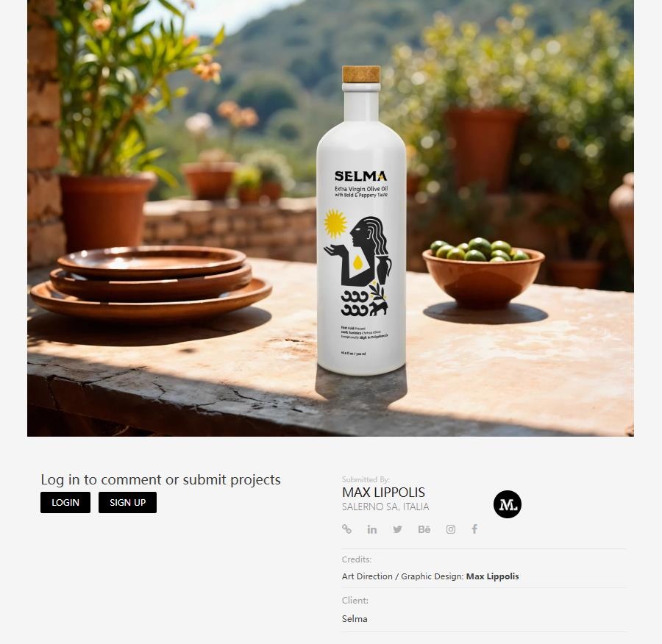The width and height of the screenshot is (662, 644).
Task: Click the Credits section label
Action: coord(357,559)
